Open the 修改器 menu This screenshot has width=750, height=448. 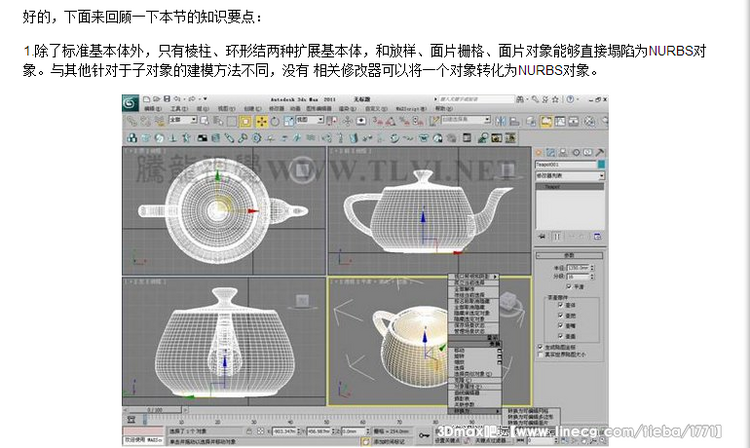pyautogui.click(x=277, y=109)
